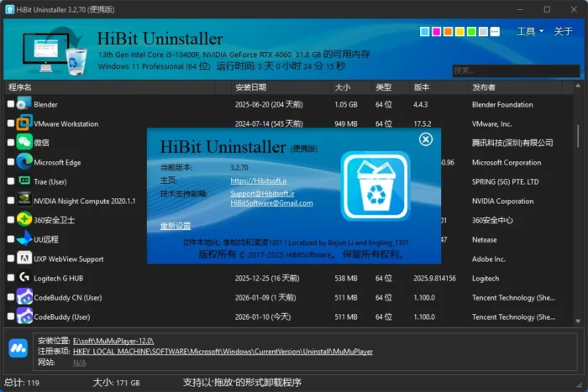Viewport: 588px width, 392px height.
Task: Choose the yellow theme swatch
Action: (459, 32)
